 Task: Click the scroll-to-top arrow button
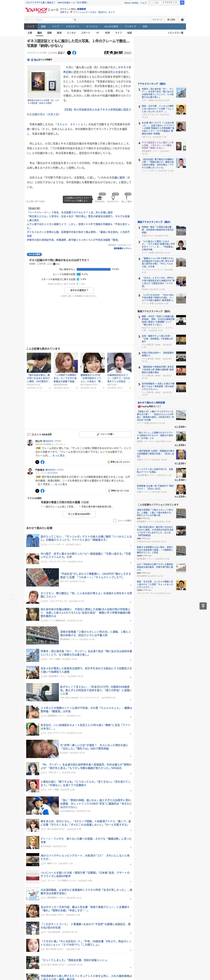(203, 606)
